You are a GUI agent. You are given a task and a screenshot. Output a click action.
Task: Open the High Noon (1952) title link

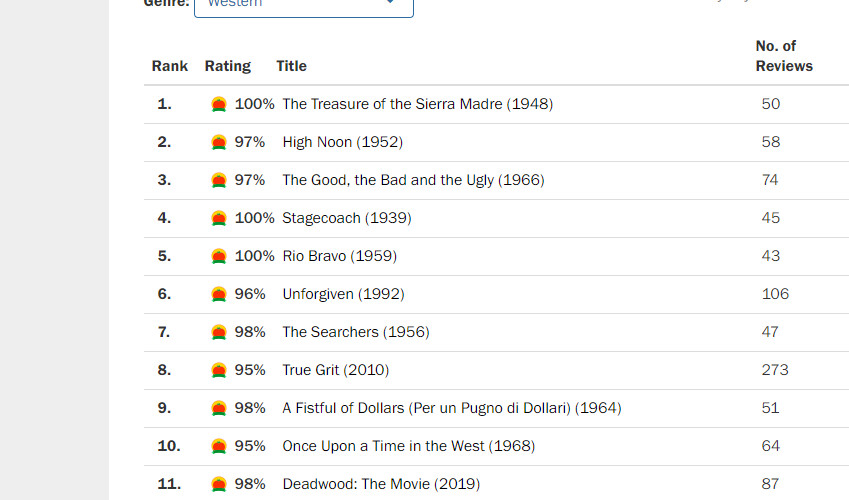[342, 142]
